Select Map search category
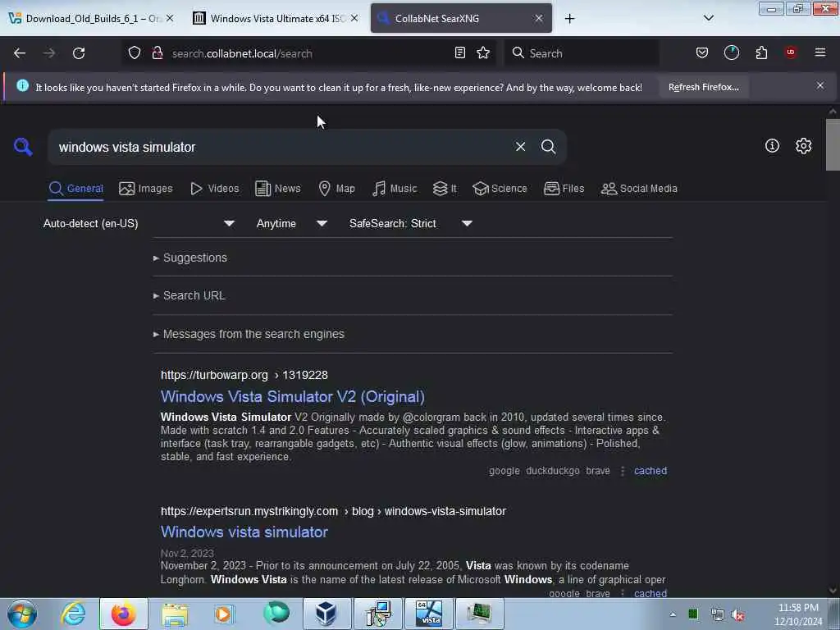 (336, 189)
